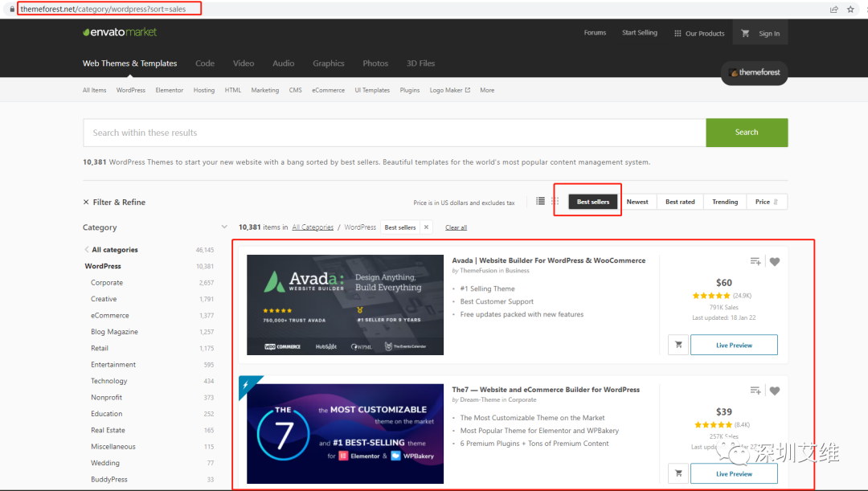
Task: Favorite The7 theme heart icon
Action: coord(775,391)
